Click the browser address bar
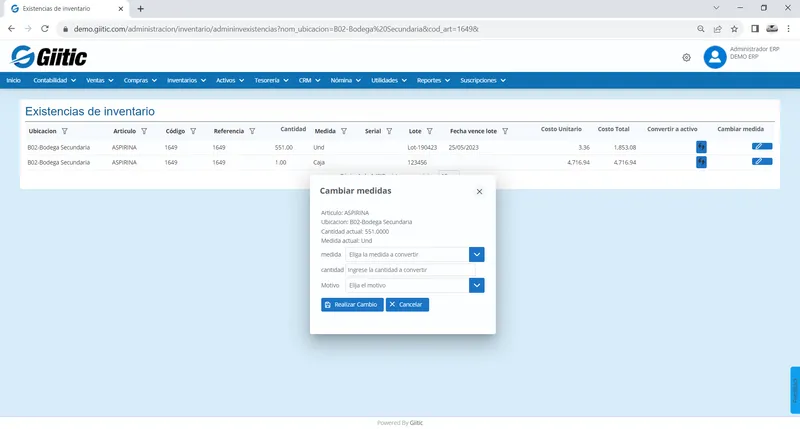 click(378, 29)
